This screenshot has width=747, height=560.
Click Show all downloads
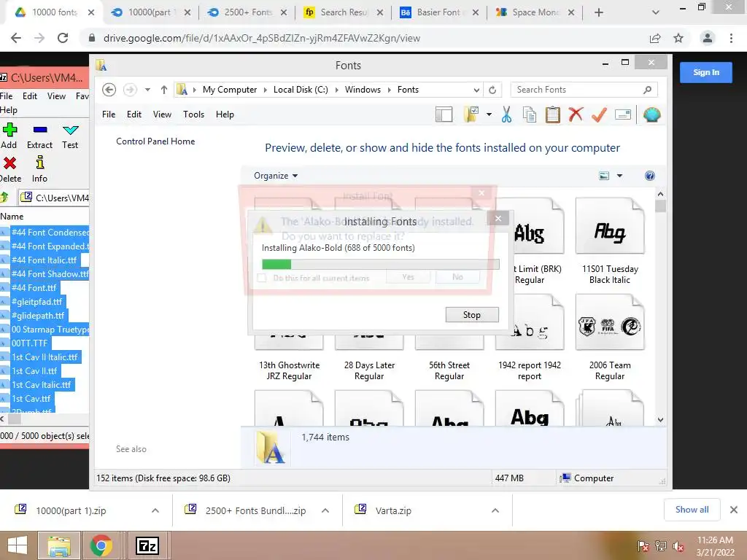(x=692, y=510)
